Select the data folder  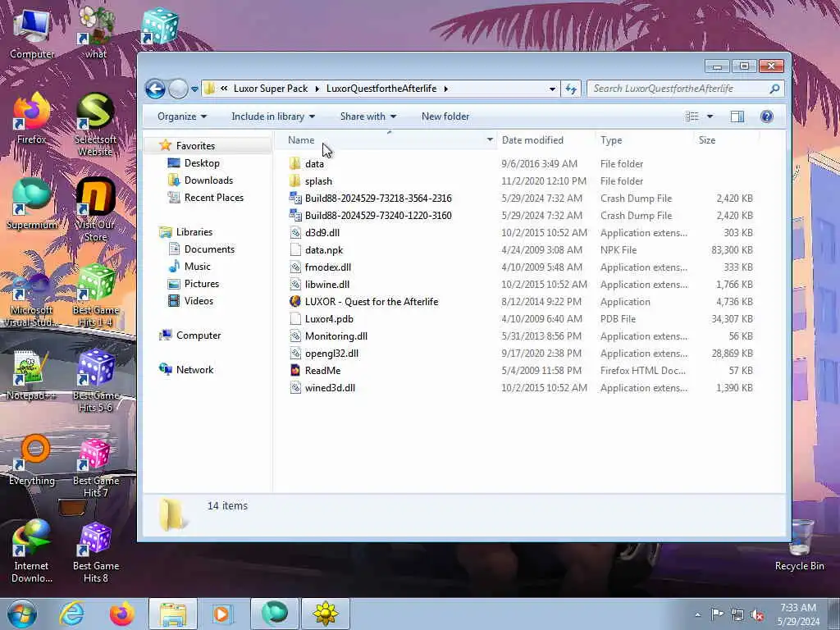point(314,164)
